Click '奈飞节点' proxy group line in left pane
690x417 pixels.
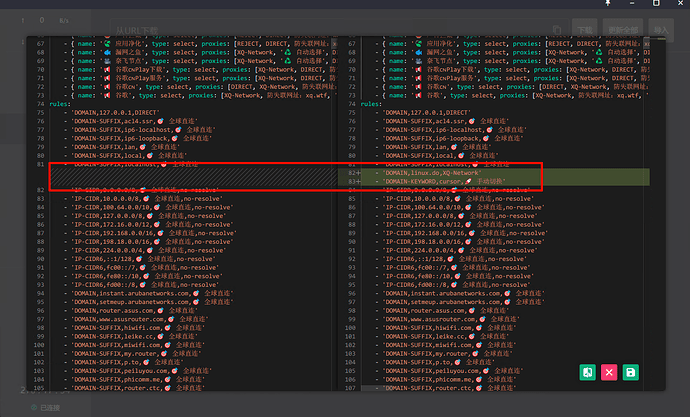click(x=201, y=61)
